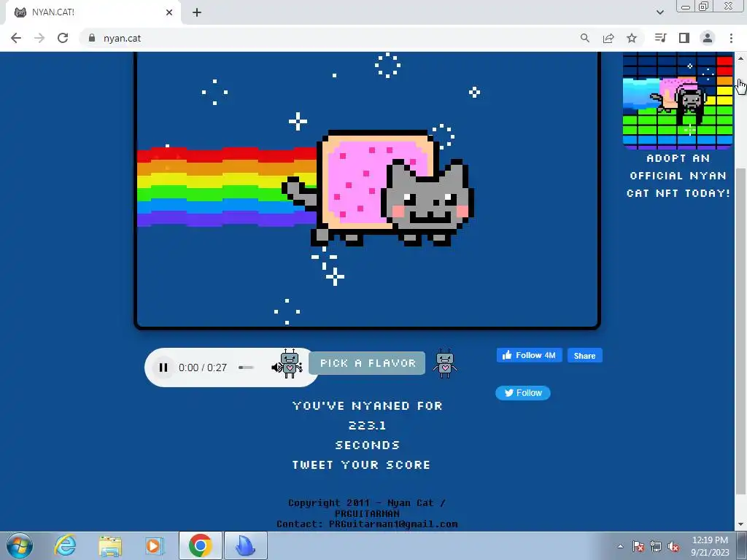Click the Facebook Share button
The image size is (747, 560).
[584, 356]
